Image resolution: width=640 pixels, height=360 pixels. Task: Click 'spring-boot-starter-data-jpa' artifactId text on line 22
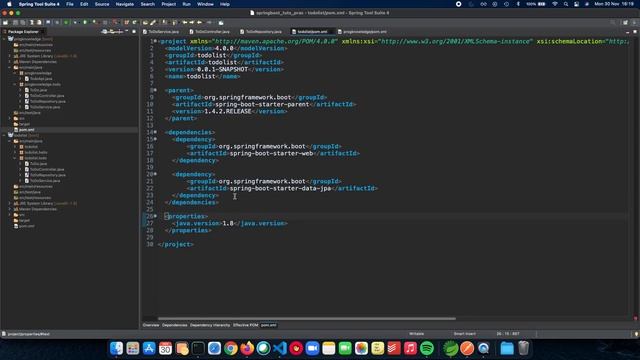point(280,188)
